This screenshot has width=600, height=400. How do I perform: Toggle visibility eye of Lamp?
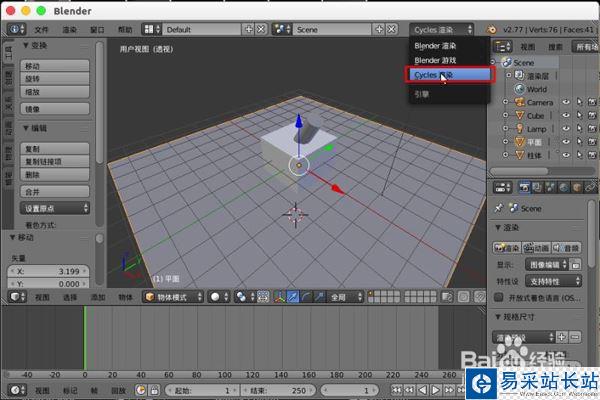[566, 129]
